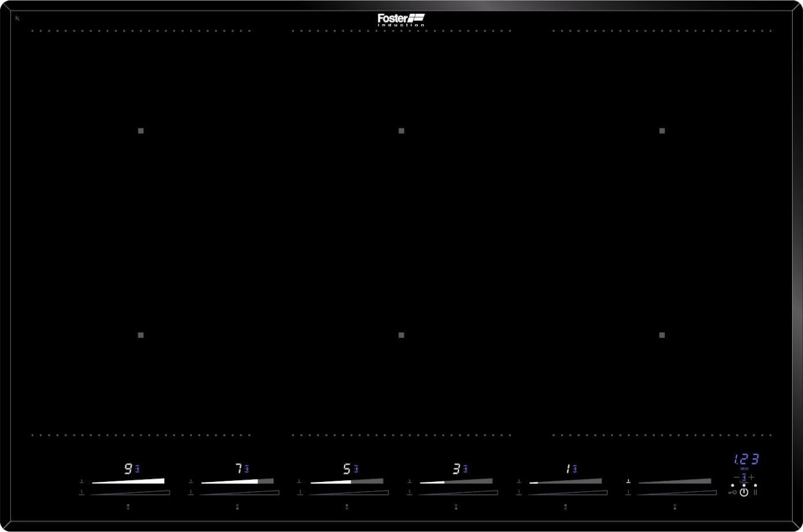Screen dimensions: 803x532
Task: Tap the bridge icon above the Timer label
Action: [744, 477]
